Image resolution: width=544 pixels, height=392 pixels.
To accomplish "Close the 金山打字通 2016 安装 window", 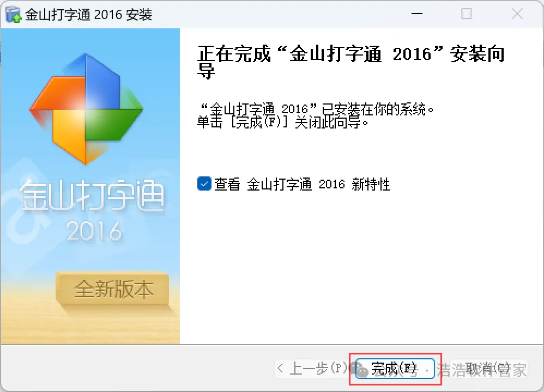I will (x=517, y=14).
